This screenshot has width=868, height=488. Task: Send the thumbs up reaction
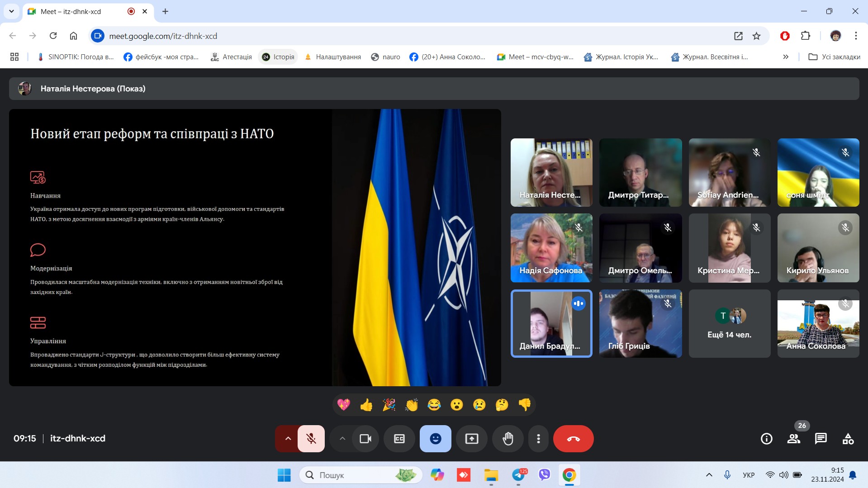(x=366, y=404)
